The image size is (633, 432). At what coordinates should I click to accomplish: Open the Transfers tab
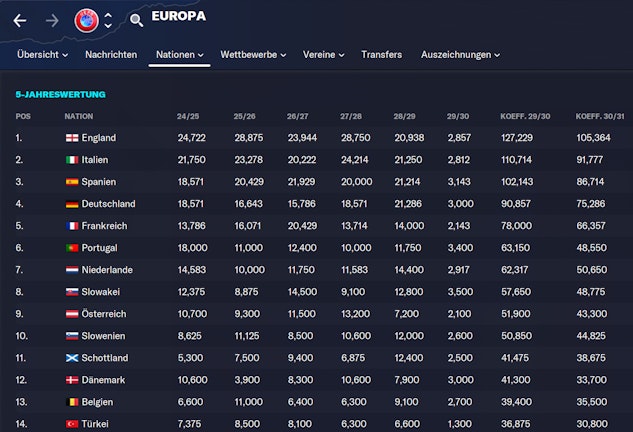point(381,54)
